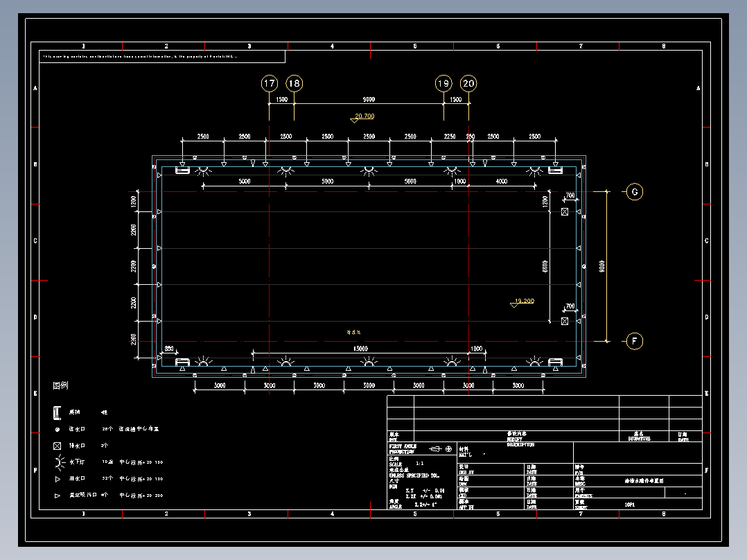The image size is (747, 560).
Task: Click the DESCRIPTION header in the revision table
Action: click(520, 445)
